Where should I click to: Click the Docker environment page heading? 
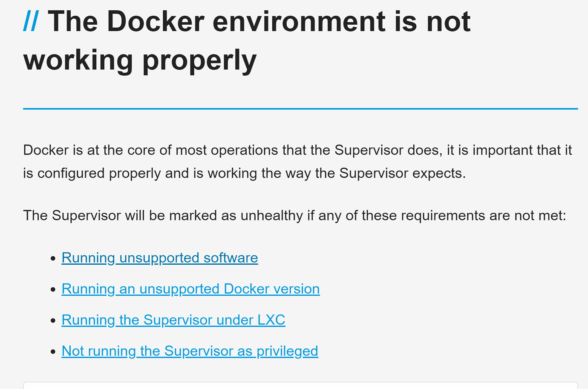pyautogui.click(x=247, y=40)
